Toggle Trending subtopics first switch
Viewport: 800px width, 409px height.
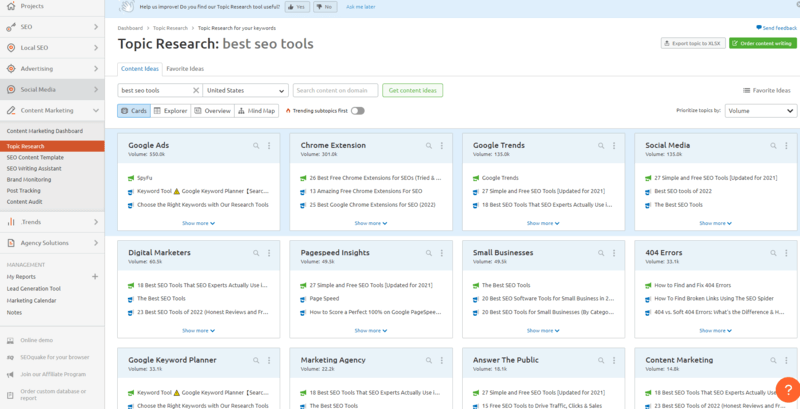[x=357, y=111]
